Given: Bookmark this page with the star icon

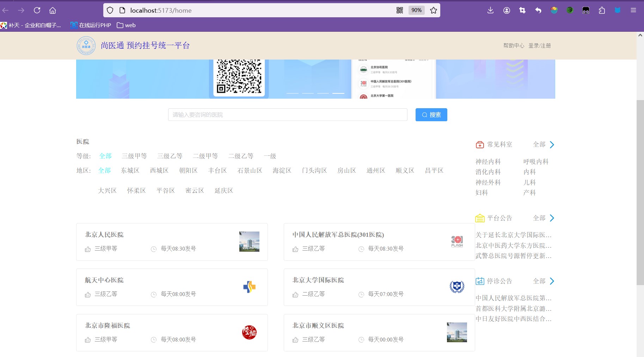Looking at the screenshot, I should [x=434, y=10].
